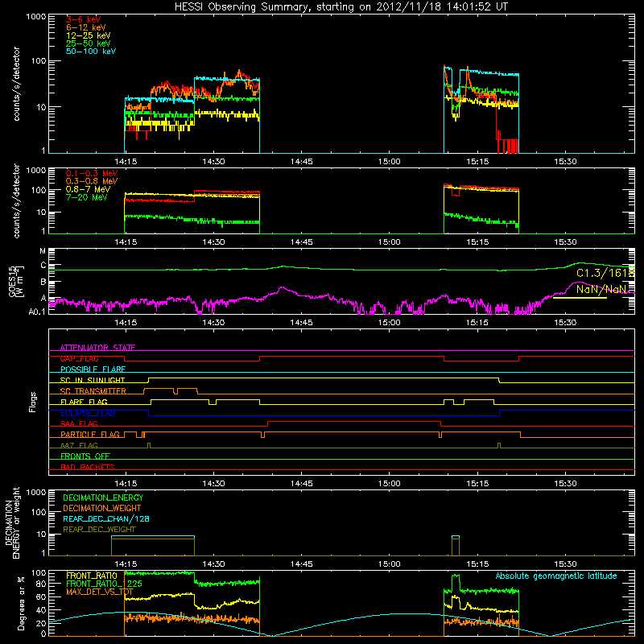Click the C1.3/1618 flare annotation
644x644 pixels.
(x=605, y=273)
